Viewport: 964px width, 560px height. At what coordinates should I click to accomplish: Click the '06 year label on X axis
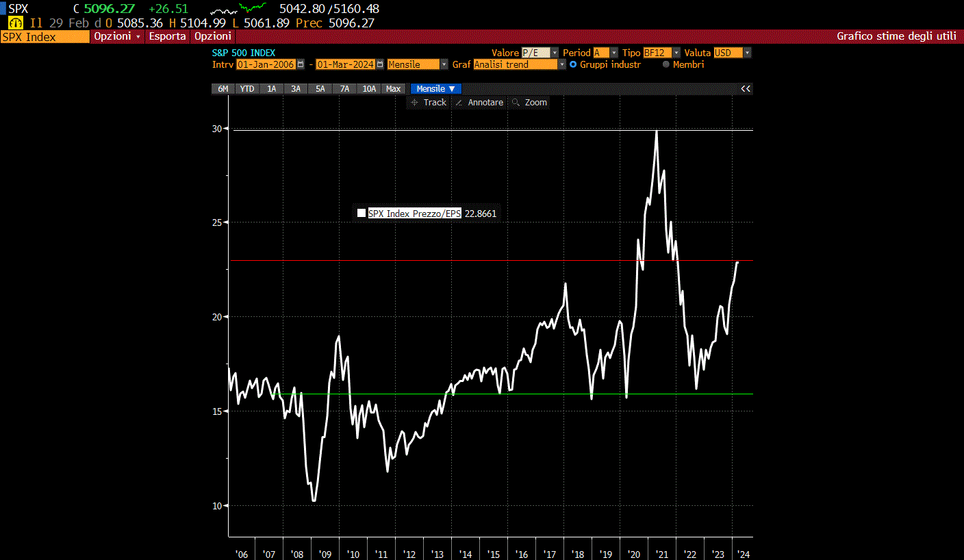[241, 554]
